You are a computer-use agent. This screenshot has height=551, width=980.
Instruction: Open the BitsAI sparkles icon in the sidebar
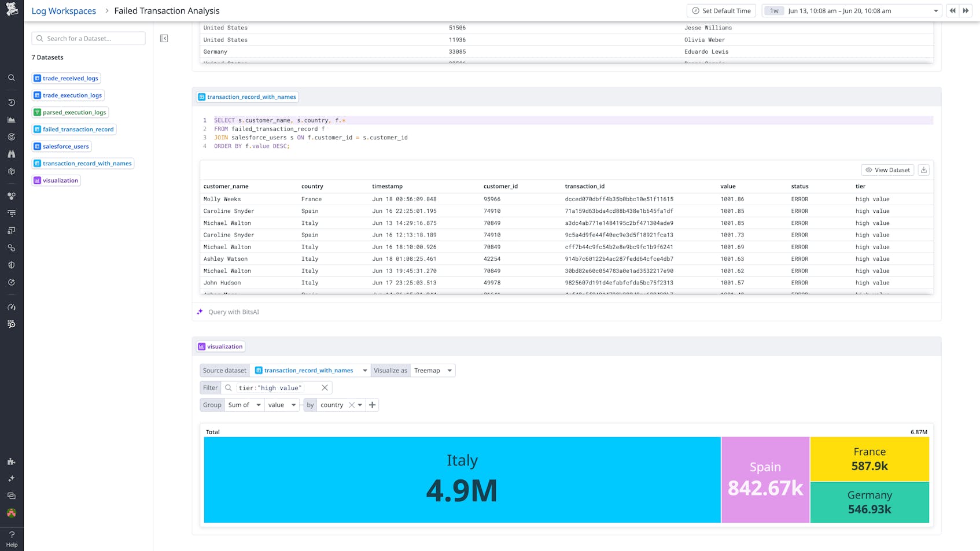[11, 478]
